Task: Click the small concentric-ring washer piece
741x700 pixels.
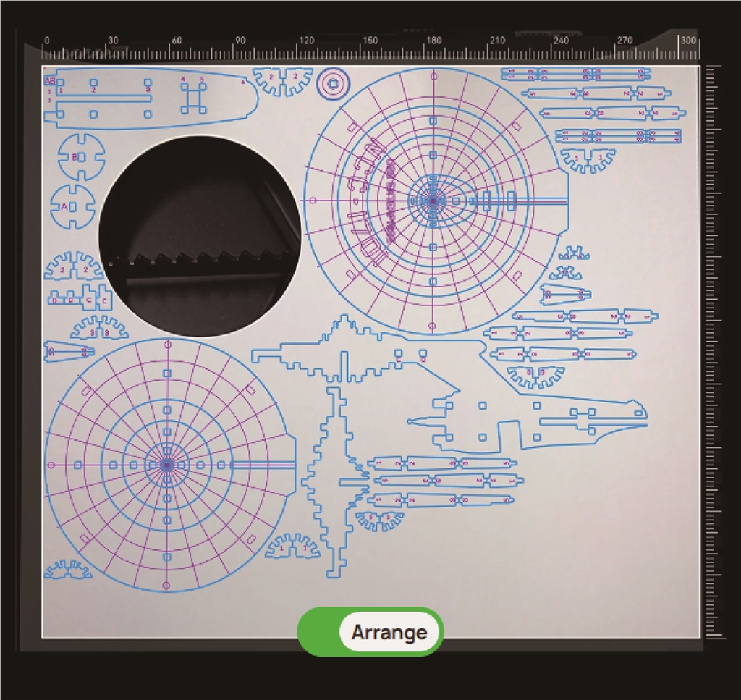Action: pos(333,84)
